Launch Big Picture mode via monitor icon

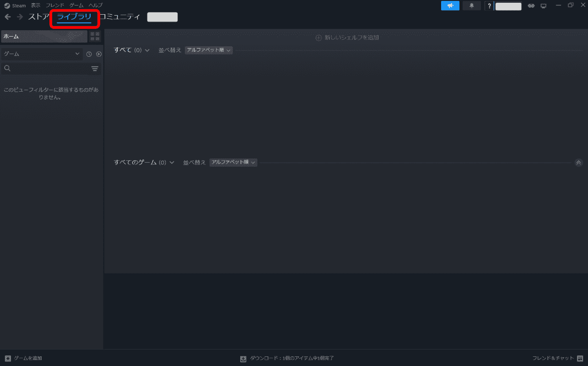click(544, 6)
